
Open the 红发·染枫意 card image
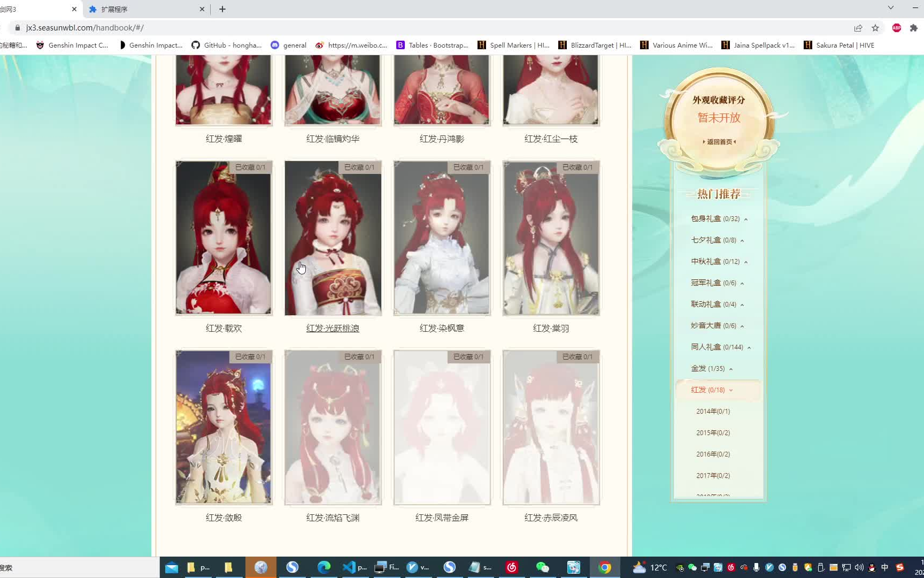tap(442, 238)
